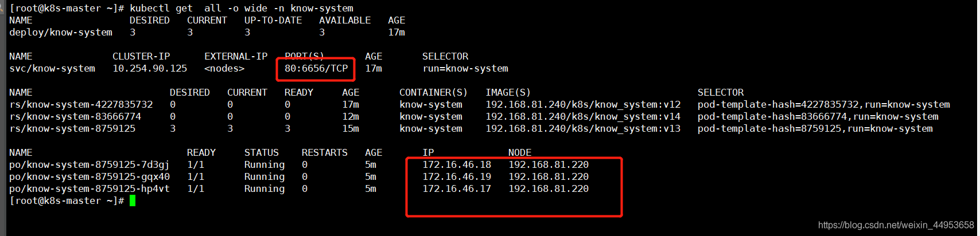Viewport: 980px width, 236px height.
Task: Click the kubectl get all command text
Action: pos(242,8)
